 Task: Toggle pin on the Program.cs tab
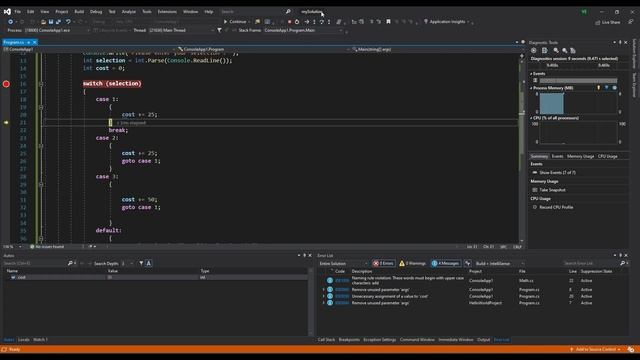[29, 42]
